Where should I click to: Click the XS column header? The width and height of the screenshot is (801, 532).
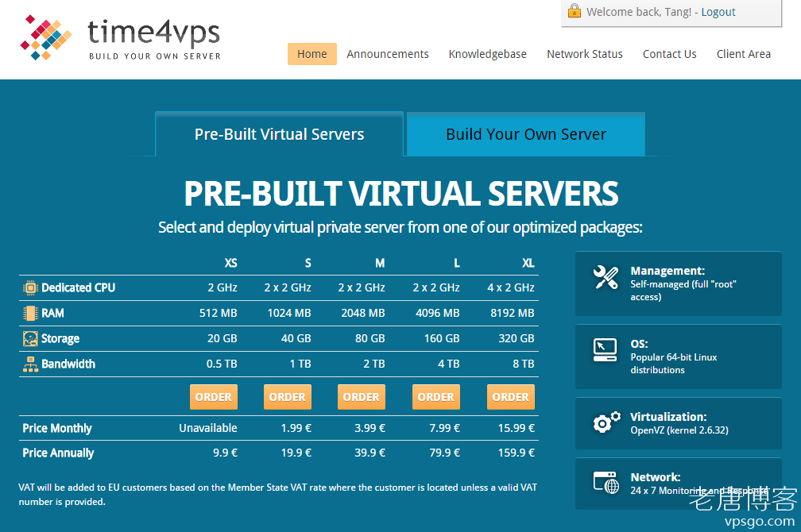tap(231, 263)
